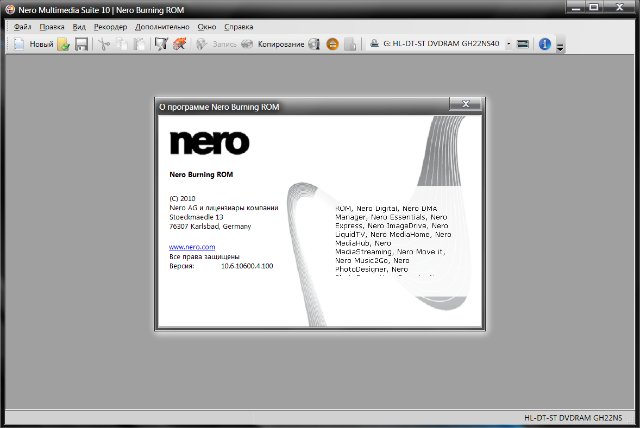The height and width of the screenshot is (428, 640).
Task: Click the Paste clipboard icon
Action: click(139, 44)
